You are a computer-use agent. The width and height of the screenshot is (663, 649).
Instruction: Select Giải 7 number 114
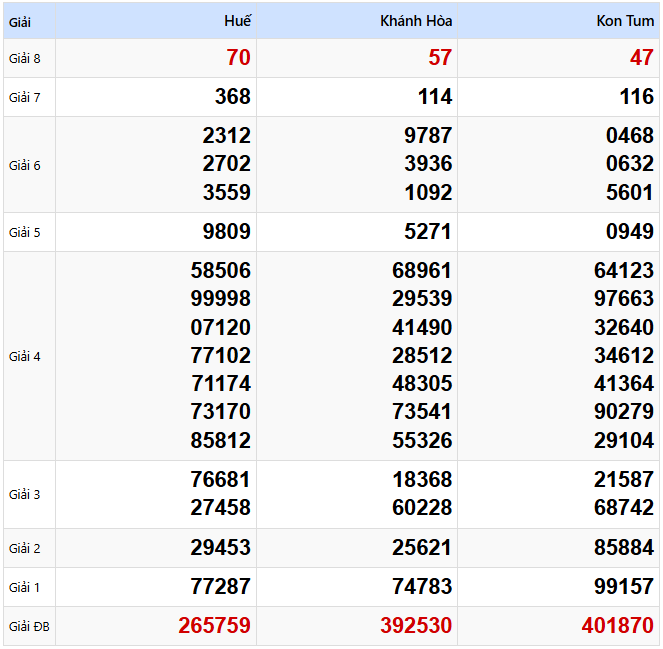(x=434, y=97)
